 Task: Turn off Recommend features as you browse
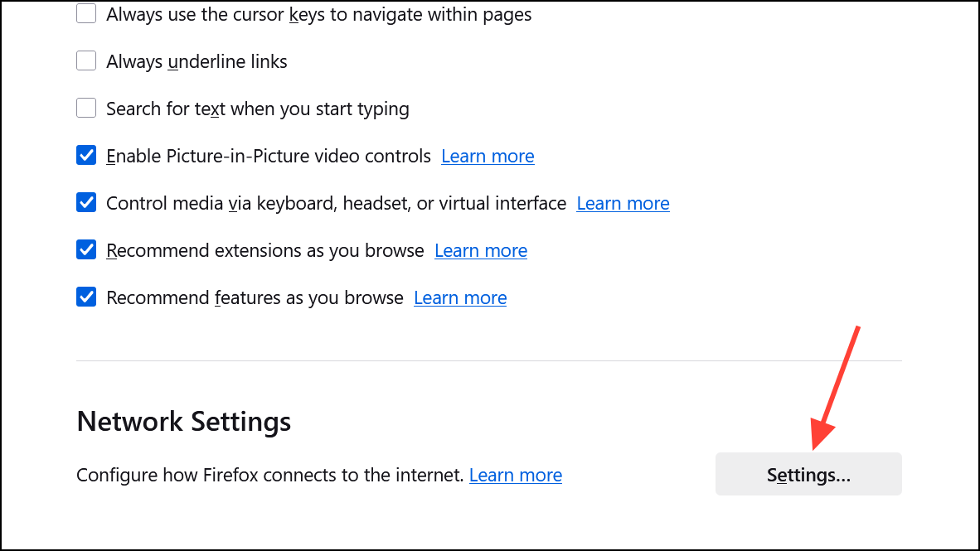[x=86, y=297]
